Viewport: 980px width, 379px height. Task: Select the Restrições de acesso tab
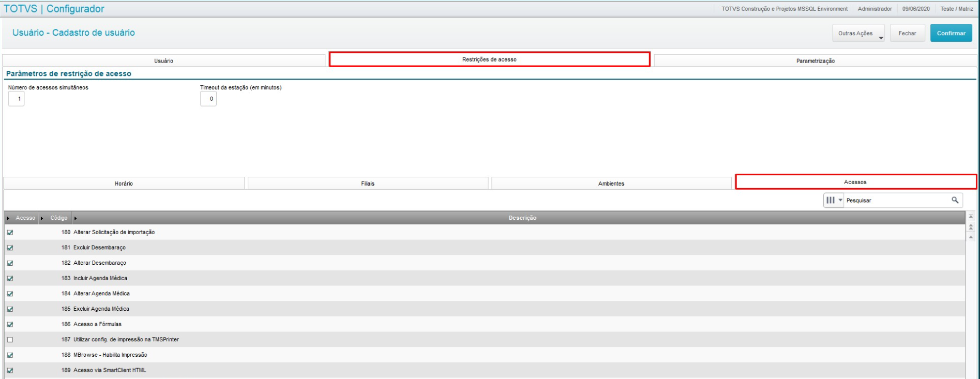[489, 59]
